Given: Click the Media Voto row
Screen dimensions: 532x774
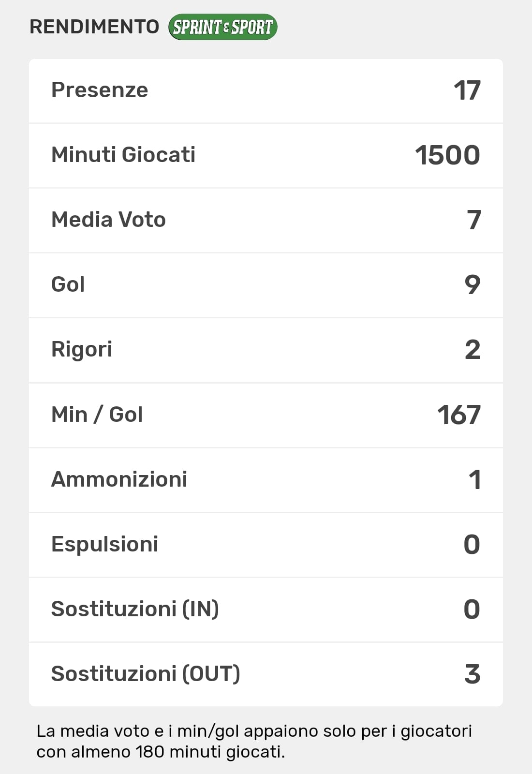Looking at the screenshot, I should (x=266, y=220).
